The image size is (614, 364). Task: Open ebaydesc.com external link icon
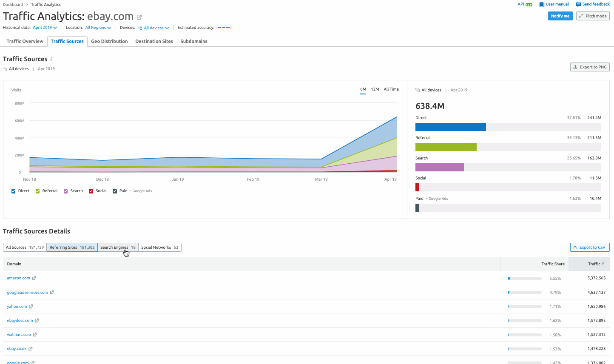pyautogui.click(x=37, y=320)
